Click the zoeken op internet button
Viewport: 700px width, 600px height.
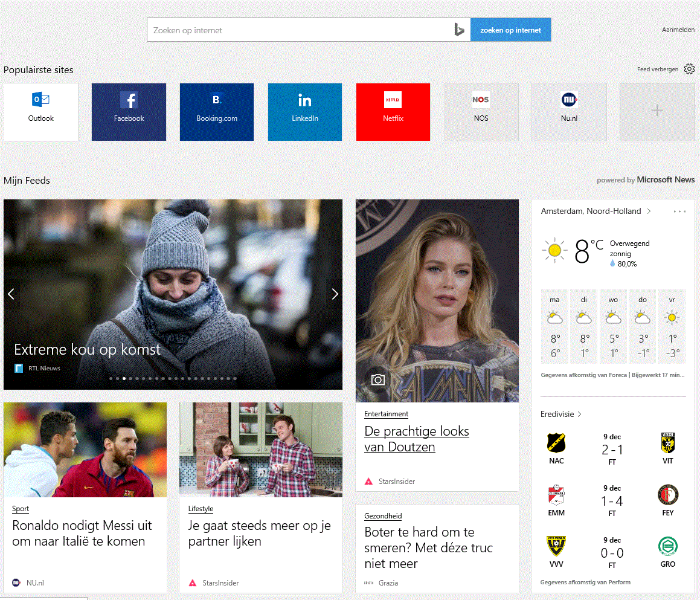(x=510, y=29)
